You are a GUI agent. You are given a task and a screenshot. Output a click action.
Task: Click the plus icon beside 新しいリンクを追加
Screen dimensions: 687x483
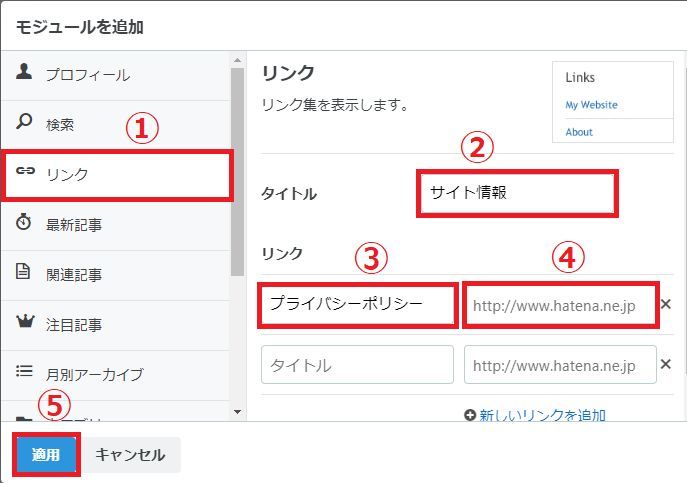[470, 415]
